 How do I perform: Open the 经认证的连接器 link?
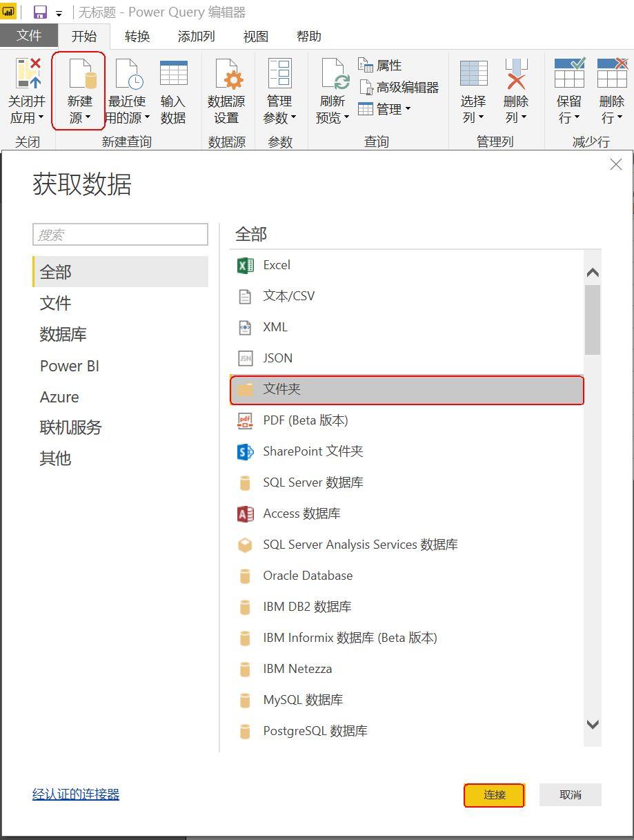76,794
